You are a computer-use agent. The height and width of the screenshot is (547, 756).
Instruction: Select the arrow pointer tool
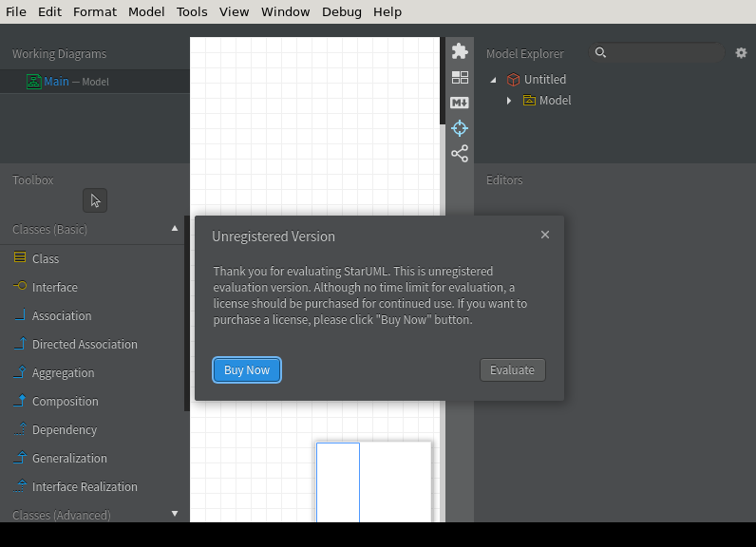[95, 200]
